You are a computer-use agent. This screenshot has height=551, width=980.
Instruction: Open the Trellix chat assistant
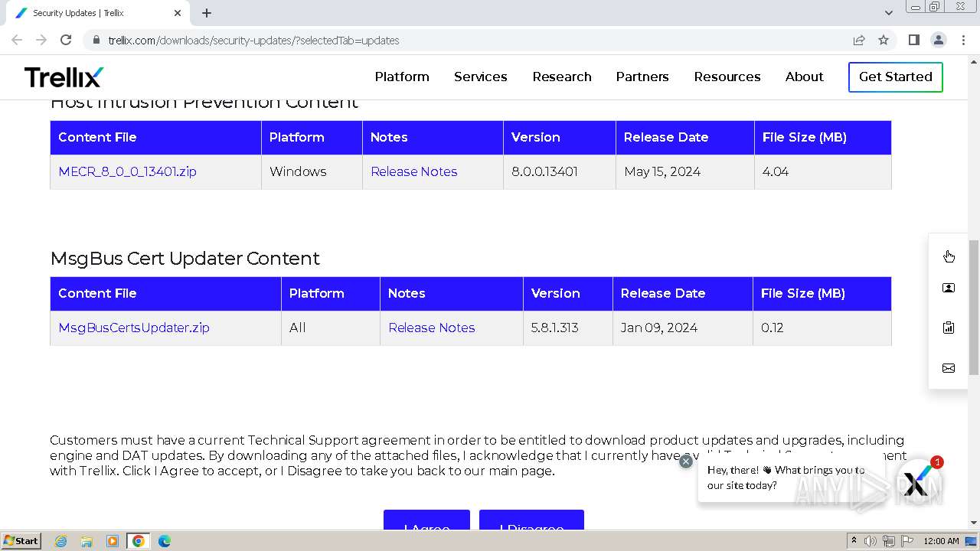point(919,481)
